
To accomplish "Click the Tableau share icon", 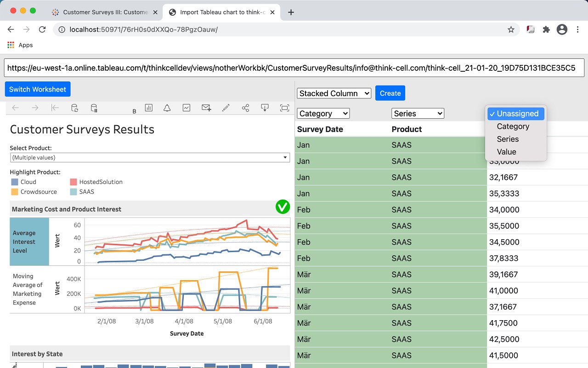I will [x=245, y=108].
